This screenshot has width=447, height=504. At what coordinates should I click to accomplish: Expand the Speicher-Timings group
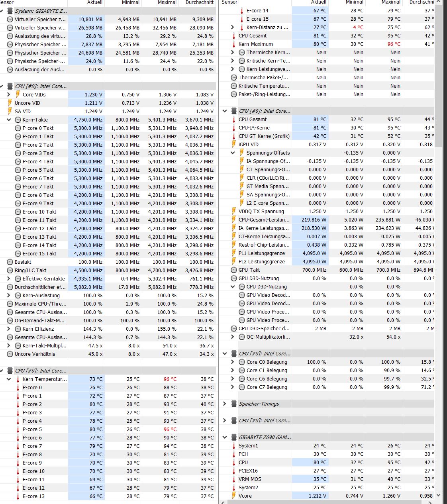click(225, 404)
